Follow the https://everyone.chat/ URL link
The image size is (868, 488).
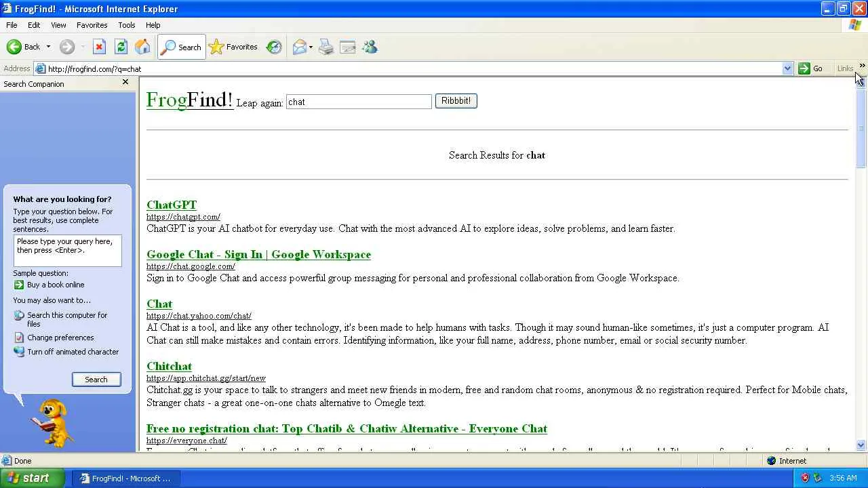pos(186,441)
